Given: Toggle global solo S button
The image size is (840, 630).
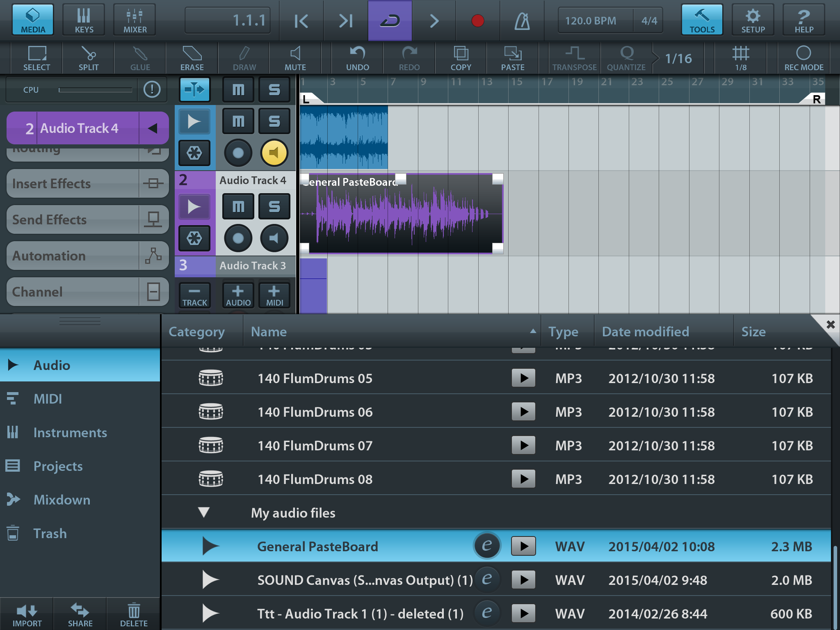Looking at the screenshot, I should 274,89.
